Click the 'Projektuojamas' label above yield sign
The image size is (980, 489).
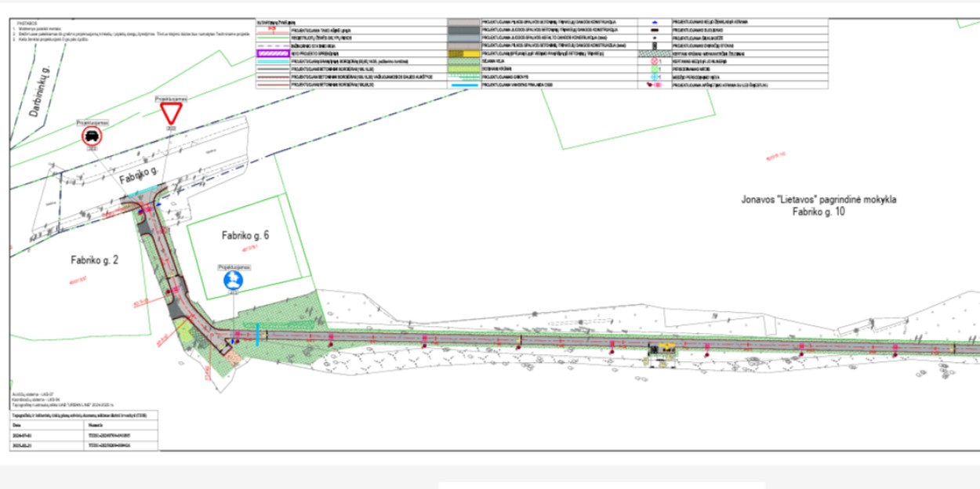pos(170,100)
